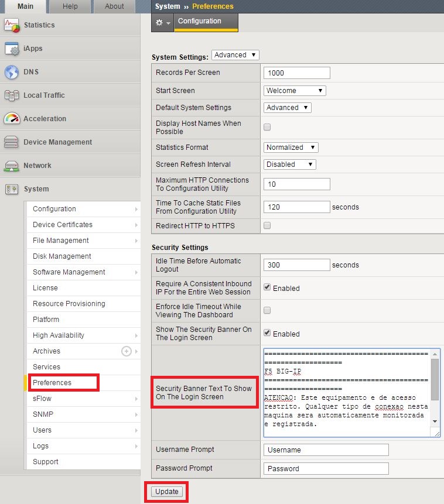Uncheck Show Security Banner on Login Screen
Viewport: 444px width, 504px height.
[x=267, y=333]
